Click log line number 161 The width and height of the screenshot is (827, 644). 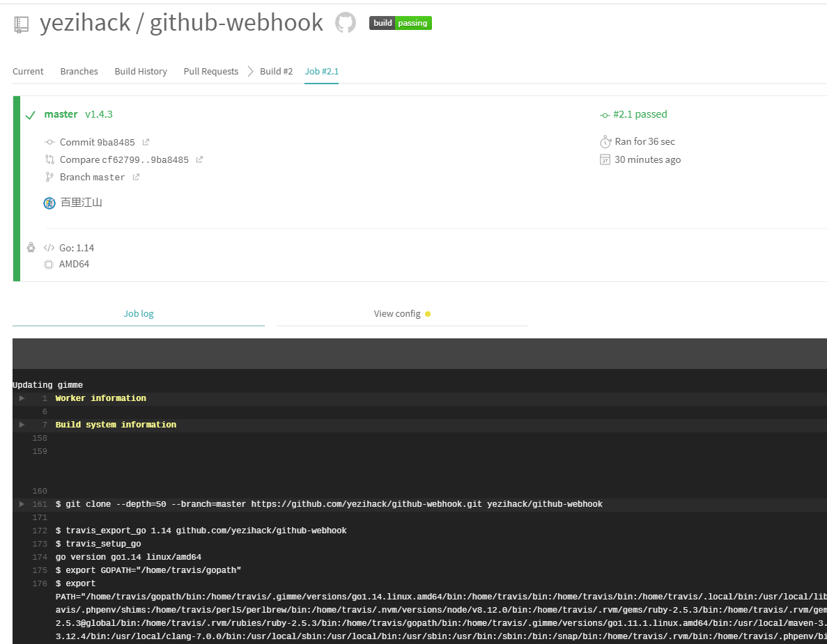click(x=40, y=504)
